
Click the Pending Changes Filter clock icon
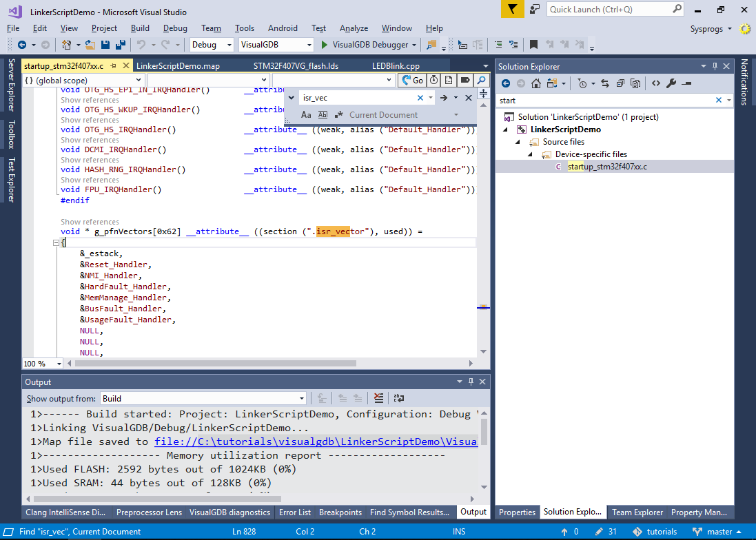[x=582, y=83]
